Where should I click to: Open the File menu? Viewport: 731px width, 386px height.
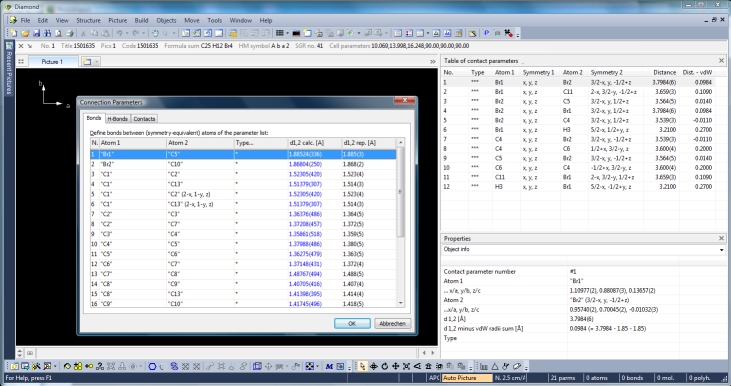coord(25,21)
